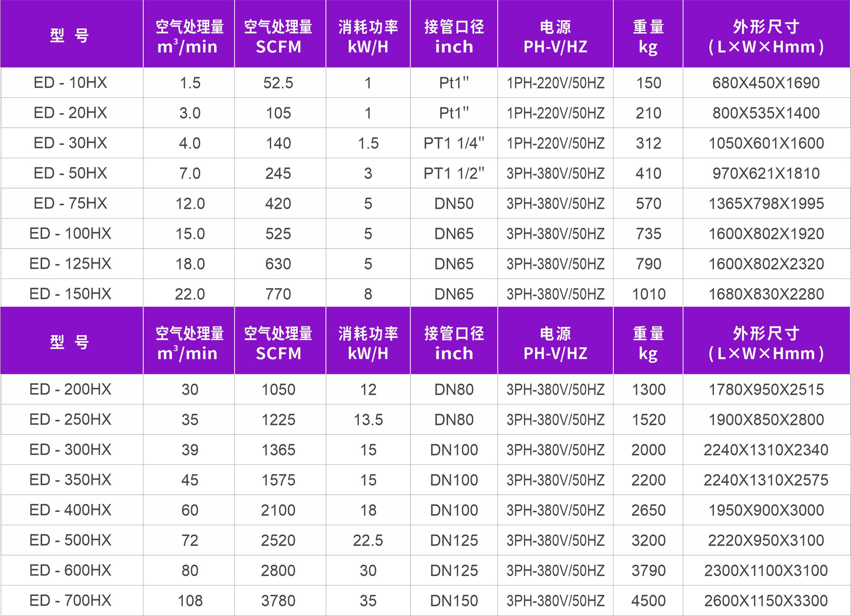Click dimension 2600X1150X3300 cell
851x616 pixels.
(x=766, y=600)
